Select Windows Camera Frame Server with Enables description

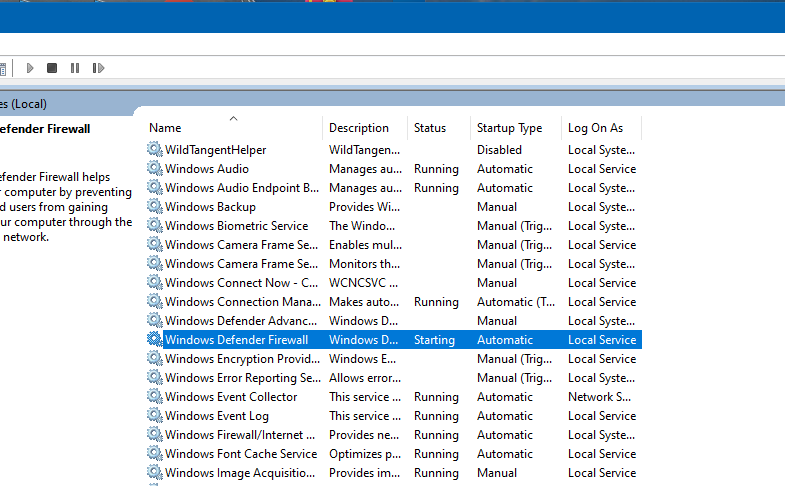394,245
